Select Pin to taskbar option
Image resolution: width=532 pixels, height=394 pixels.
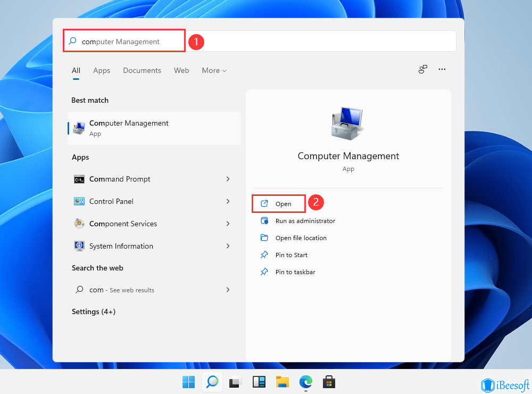click(x=295, y=272)
